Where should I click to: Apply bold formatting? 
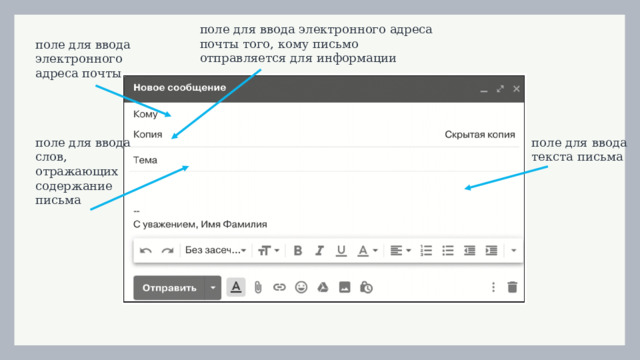[298, 251]
